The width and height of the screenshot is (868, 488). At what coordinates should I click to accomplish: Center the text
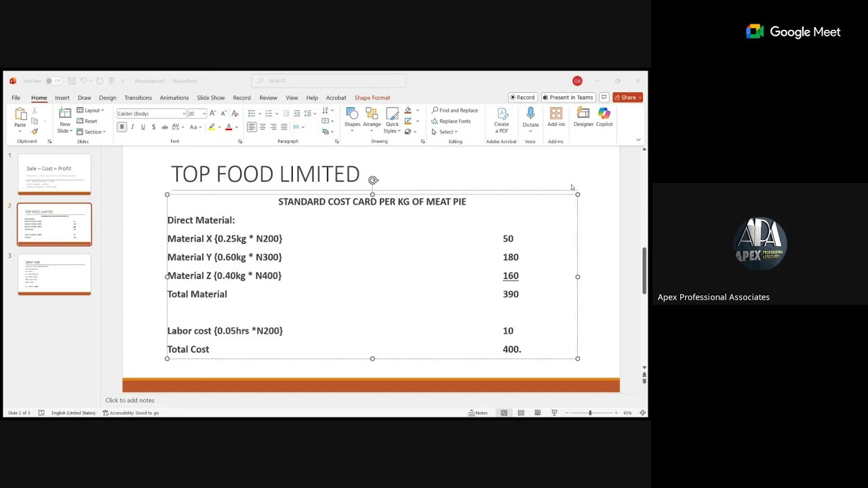pos(262,127)
